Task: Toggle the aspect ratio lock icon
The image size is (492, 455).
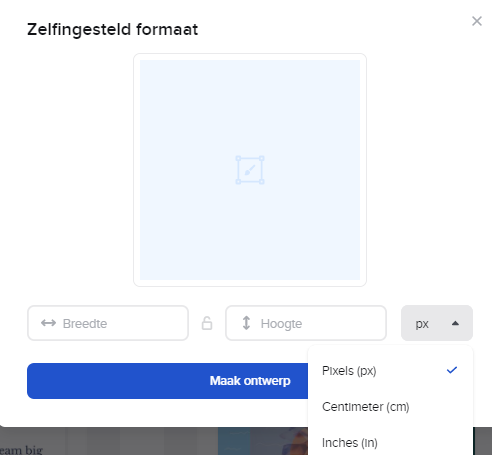Action: point(207,323)
